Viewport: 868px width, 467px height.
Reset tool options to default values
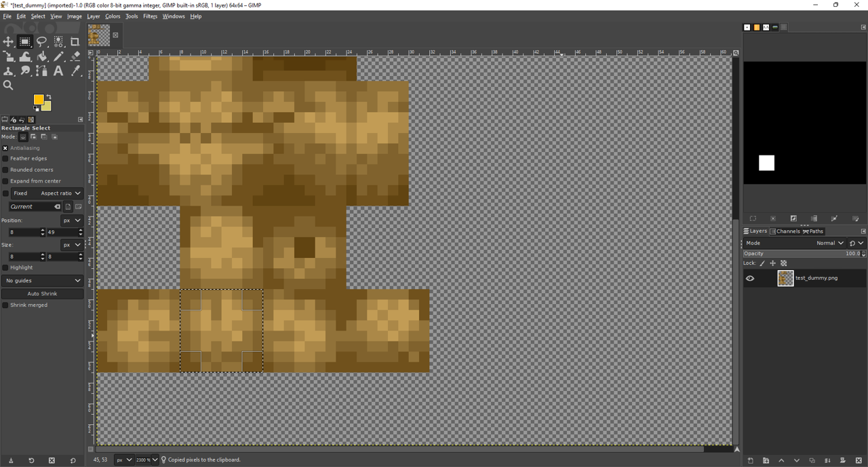[73, 461]
